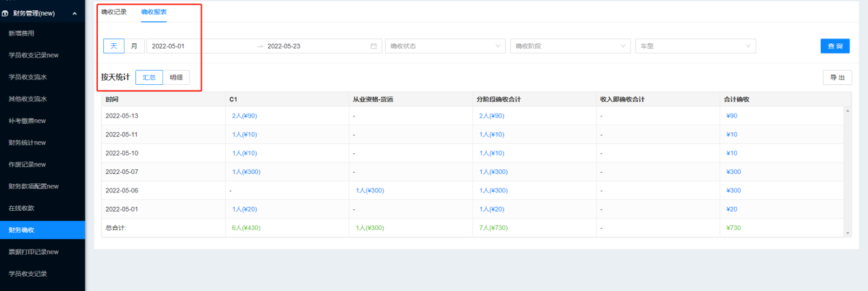Click table scrollbar up arrow

click(x=848, y=111)
